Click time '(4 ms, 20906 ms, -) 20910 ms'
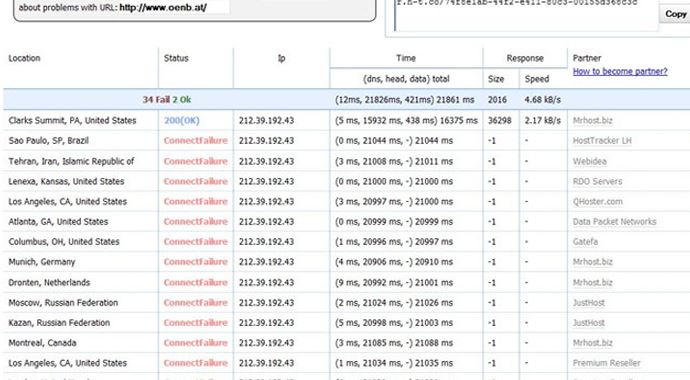The width and height of the screenshot is (690, 380). pyautogui.click(x=394, y=262)
